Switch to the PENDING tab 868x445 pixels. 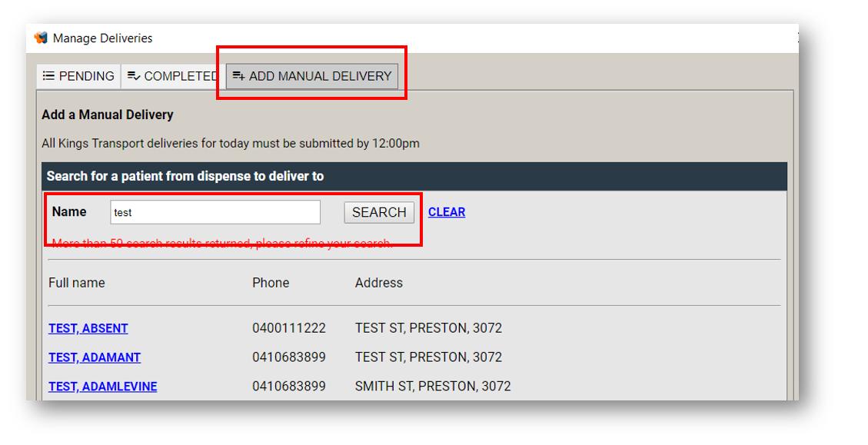78,76
